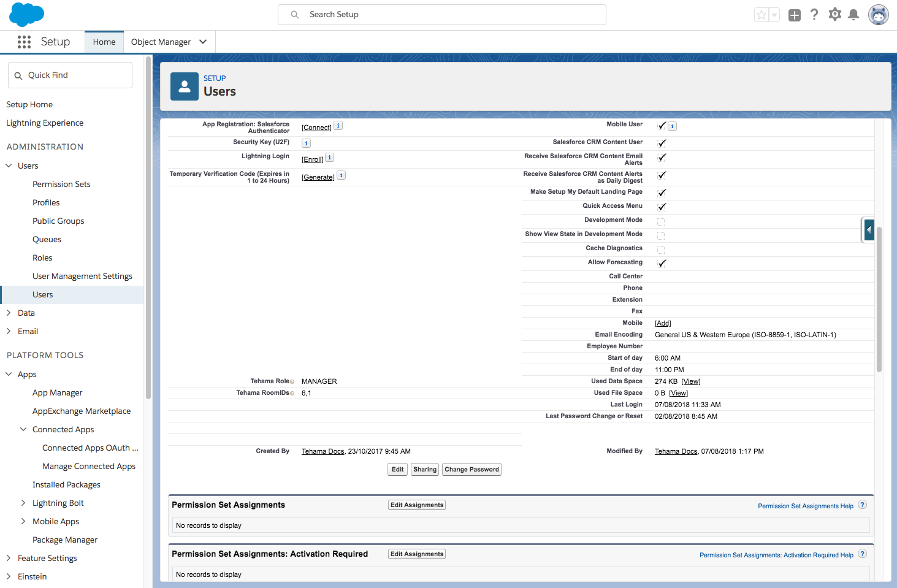Open the App Launcher grid icon
897x588 pixels.
click(24, 42)
